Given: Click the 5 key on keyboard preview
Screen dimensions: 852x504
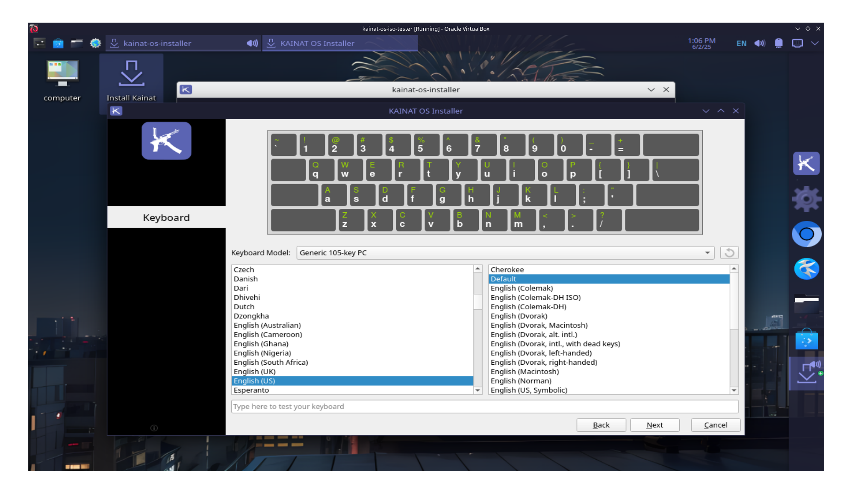Looking at the screenshot, I should pyautogui.click(x=426, y=144).
